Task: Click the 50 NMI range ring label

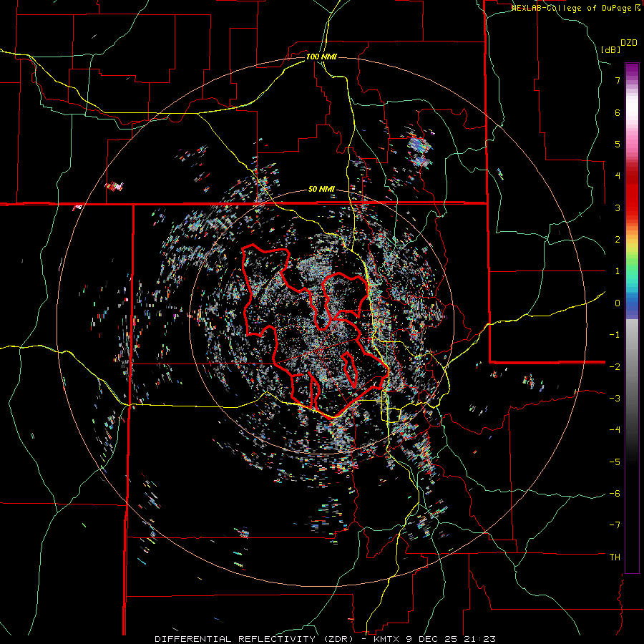Action: click(321, 190)
